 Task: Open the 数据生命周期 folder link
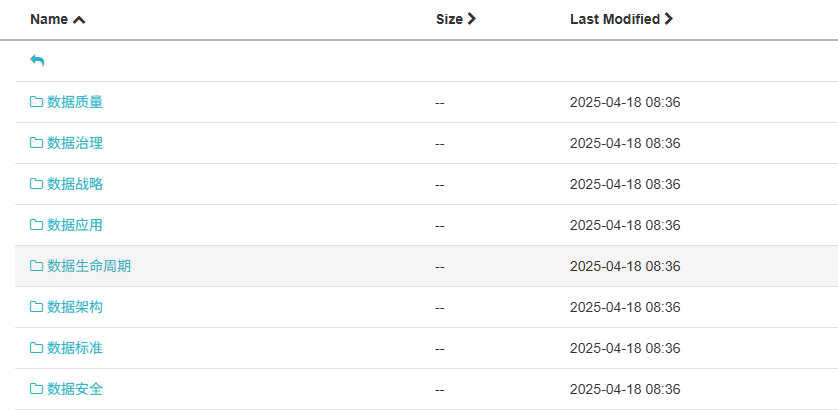89,266
